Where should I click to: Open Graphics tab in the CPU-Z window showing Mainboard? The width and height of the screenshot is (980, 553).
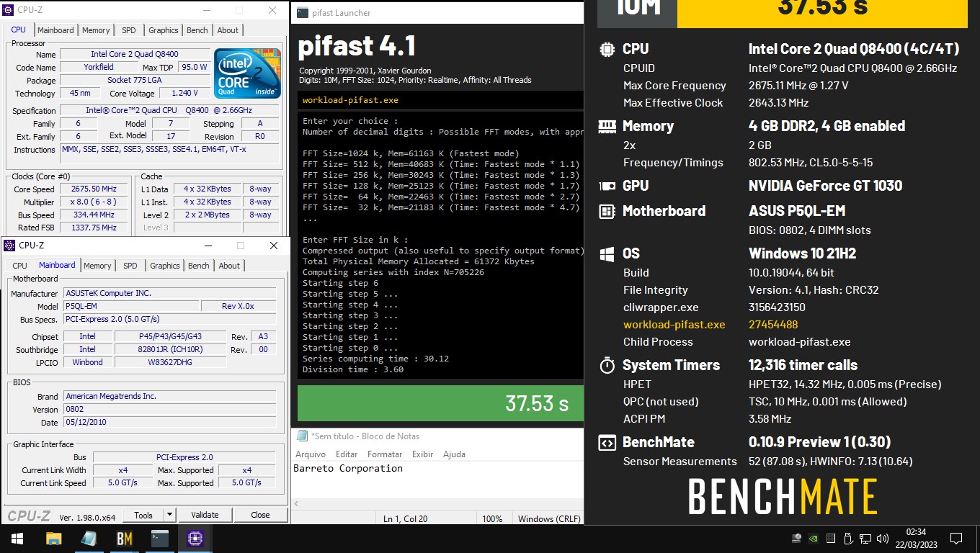click(x=164, y=266)
